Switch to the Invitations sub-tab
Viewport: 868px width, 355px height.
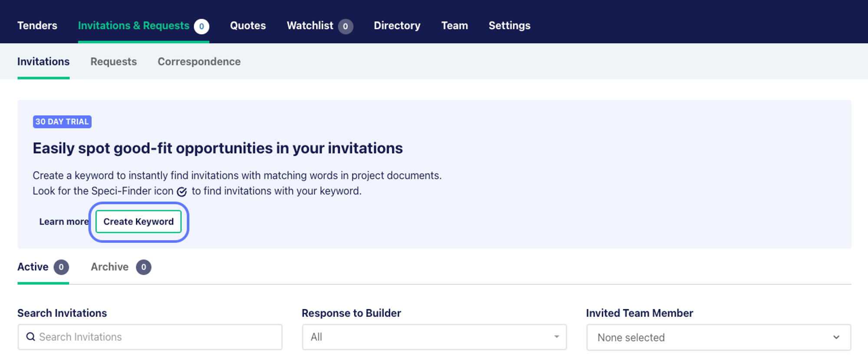pyautogui.click(x=43, y=62)
